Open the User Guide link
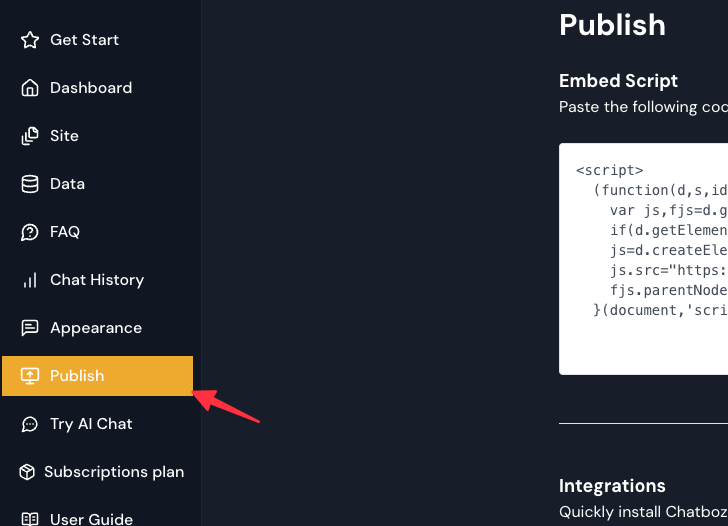728x526 pixels. 91,519
